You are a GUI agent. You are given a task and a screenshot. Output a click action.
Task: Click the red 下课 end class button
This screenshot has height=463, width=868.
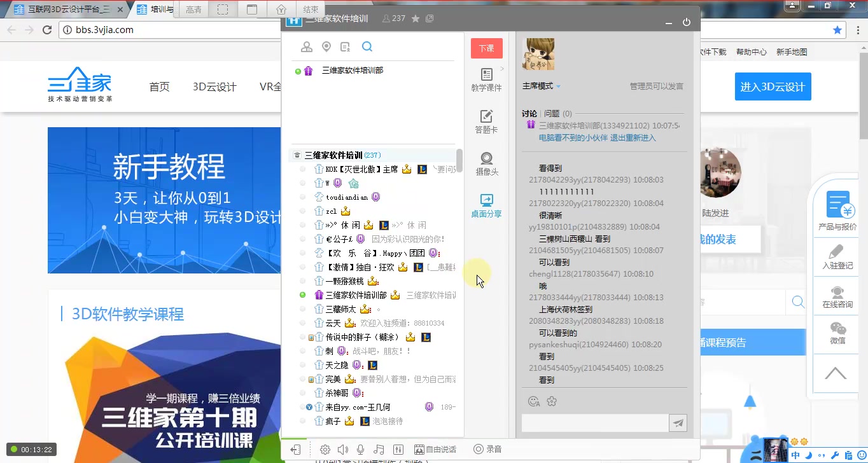(x=487, y=48)
